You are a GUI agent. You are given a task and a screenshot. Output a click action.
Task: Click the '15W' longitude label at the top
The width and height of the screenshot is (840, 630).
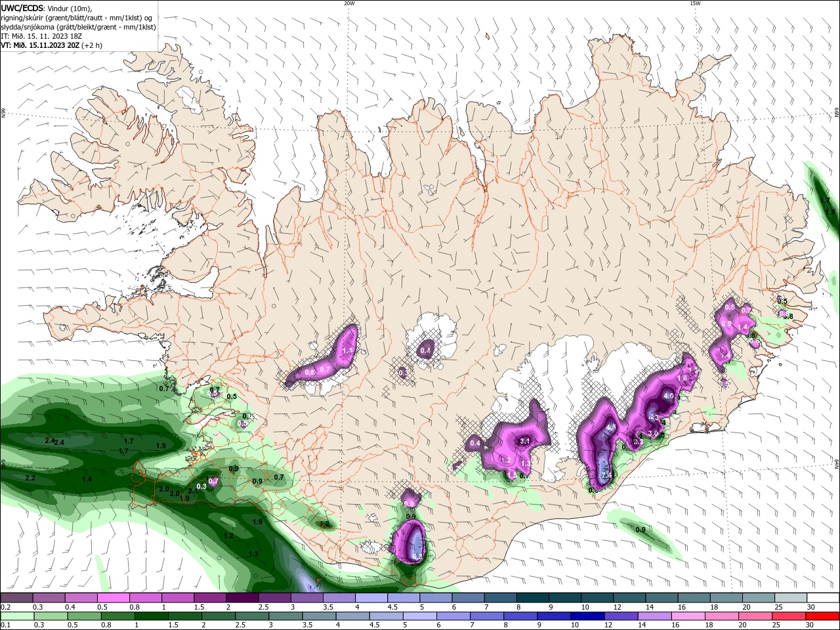695,3
